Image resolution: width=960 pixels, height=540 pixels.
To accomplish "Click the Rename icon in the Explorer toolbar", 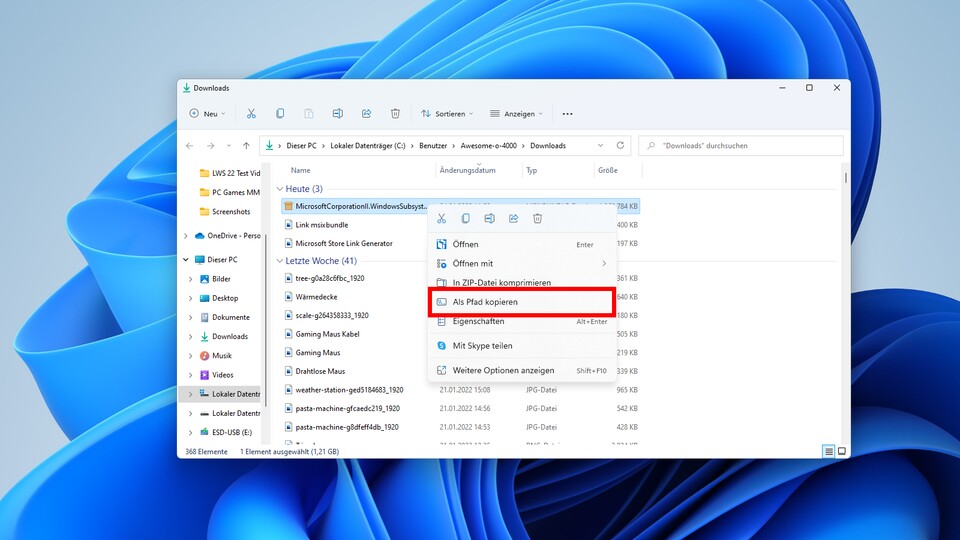I will click(338, 114).
